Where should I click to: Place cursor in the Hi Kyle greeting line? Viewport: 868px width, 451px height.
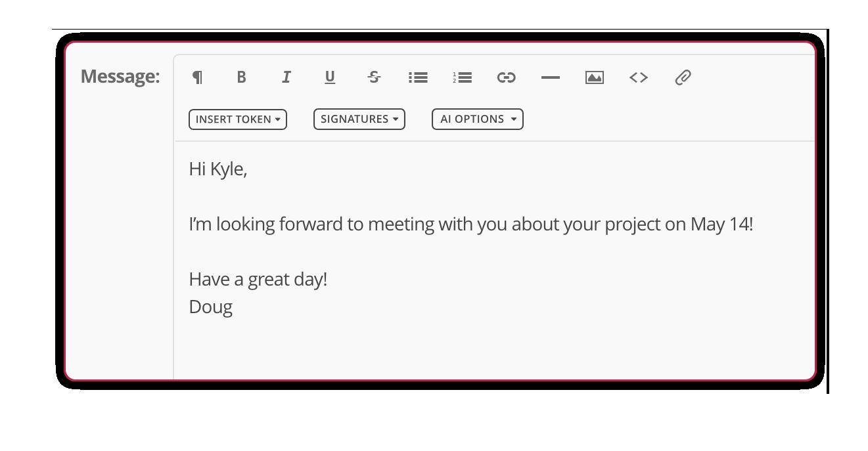[218, 169]
